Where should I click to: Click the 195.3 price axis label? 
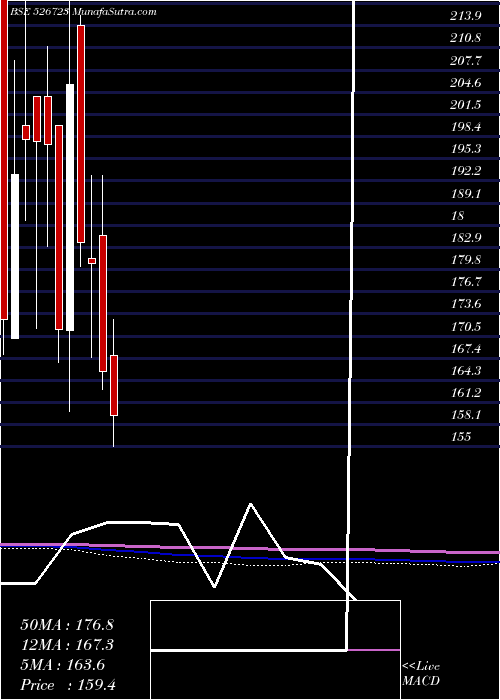(x=466, y=149)
